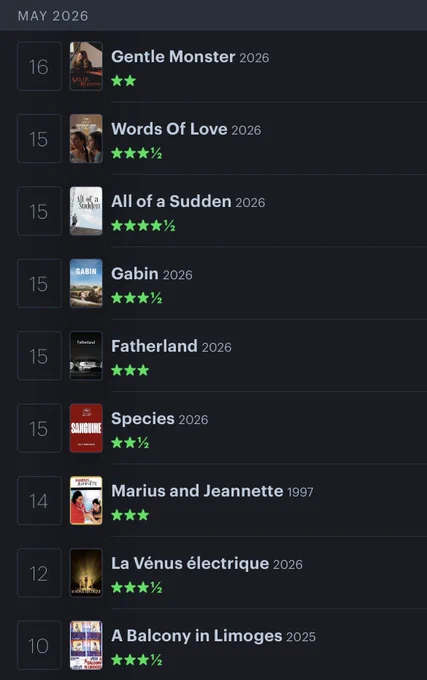This screenshot has height=680, width=427.
Task: Open the Marius and Jeannette title
Action: click(x=197, y=491)
